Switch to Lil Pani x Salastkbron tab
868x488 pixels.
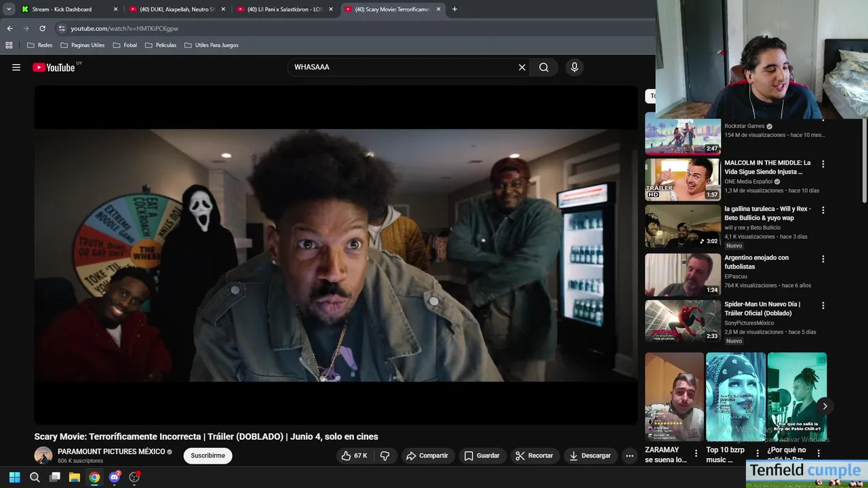point(284,9)
